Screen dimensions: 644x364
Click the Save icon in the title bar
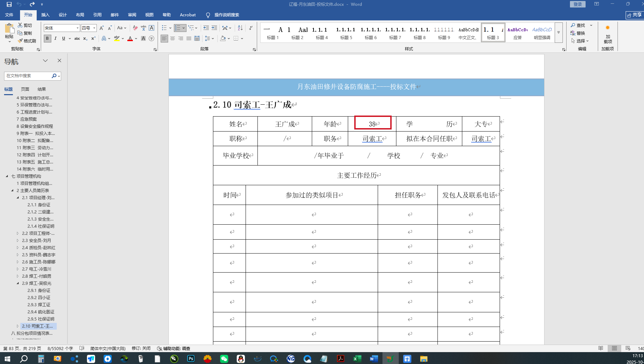coord(9,4)
